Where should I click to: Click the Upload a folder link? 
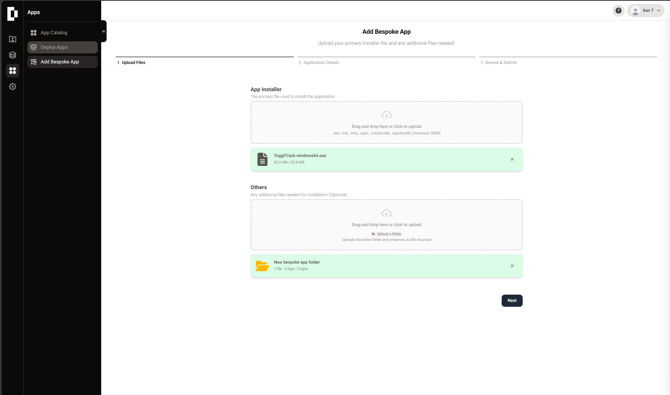(x=389, y=234)
